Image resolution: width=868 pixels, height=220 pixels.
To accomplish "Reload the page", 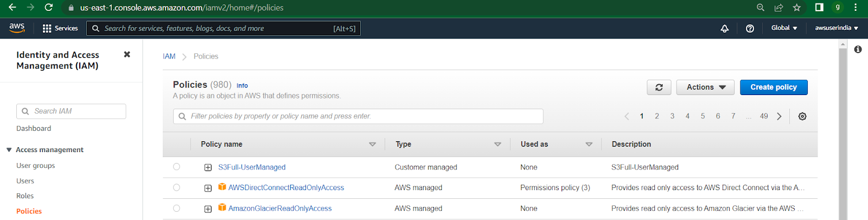I will pos(49,8).
